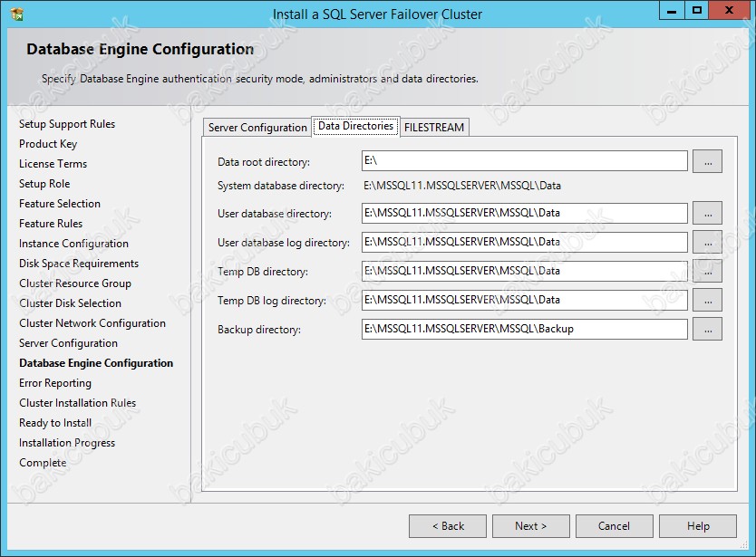The width and height of the screenshot is (756, 557).
Task: Select Cluster Network Configuration step
Action: coord(92,323)
